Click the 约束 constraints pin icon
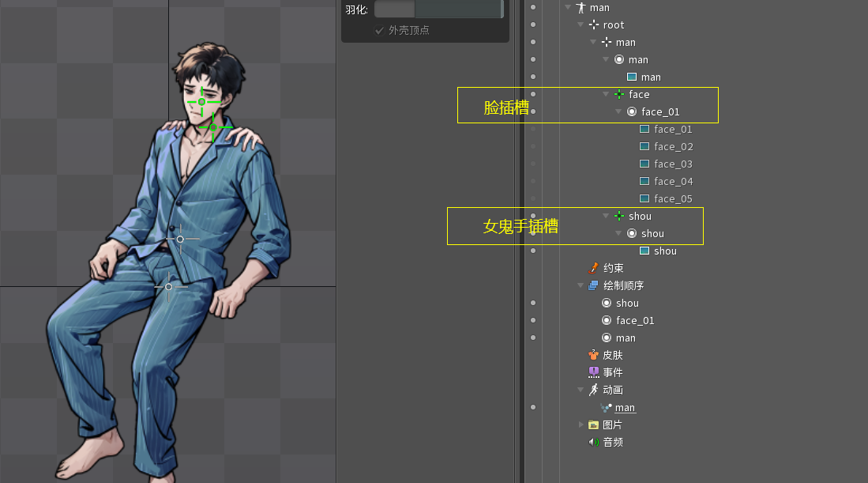The width and height of the screenshot is (868, 483). [594, 269]
